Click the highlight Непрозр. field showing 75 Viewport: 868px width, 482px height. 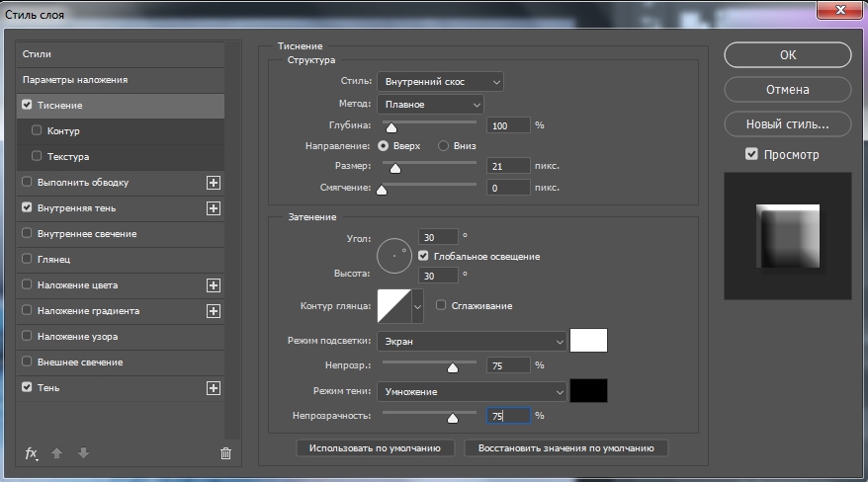coord(508,365)
